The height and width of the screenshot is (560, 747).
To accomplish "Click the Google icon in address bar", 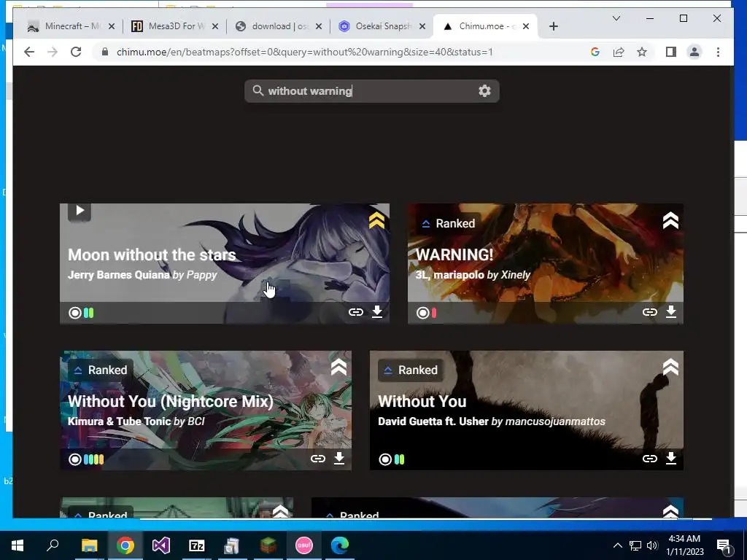I will (595, 52).
